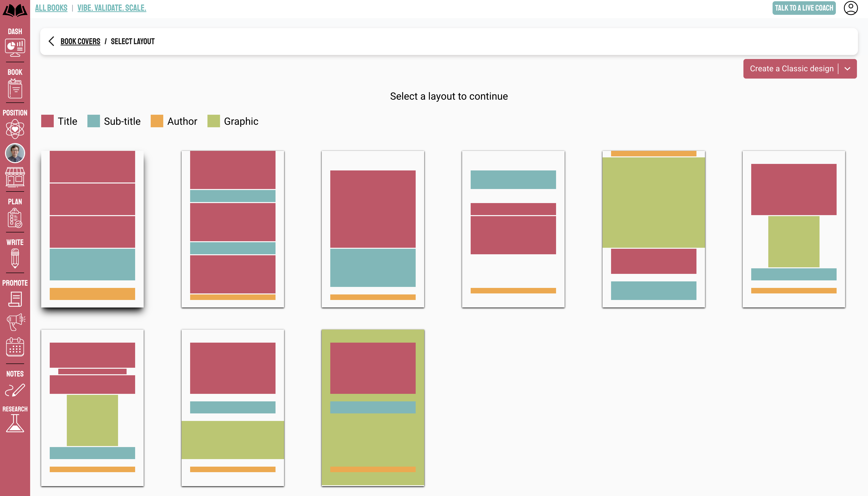Click the Book clipboard icon

point(15,89)
